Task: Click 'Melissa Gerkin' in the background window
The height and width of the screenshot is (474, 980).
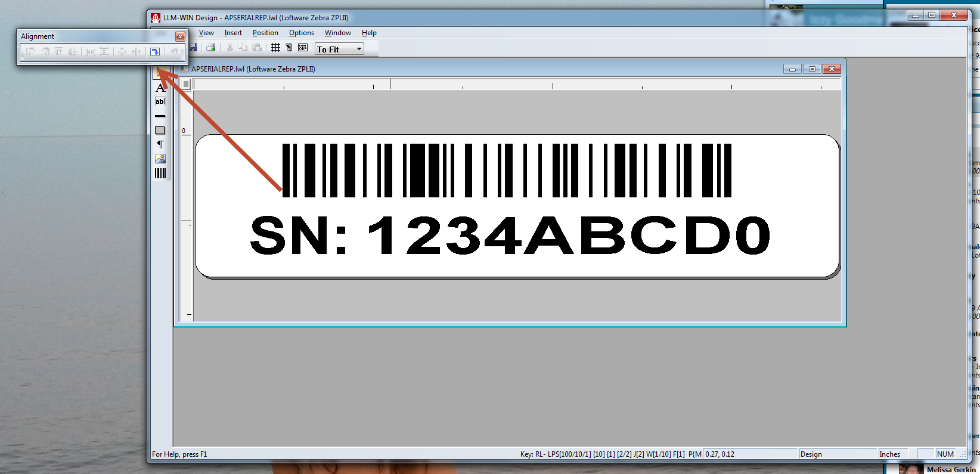Action: tap(951, 469)
